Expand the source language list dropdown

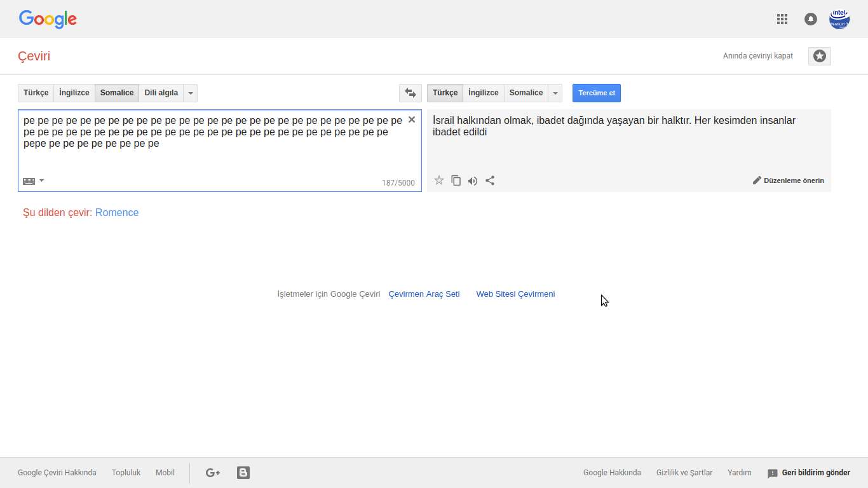191,93
